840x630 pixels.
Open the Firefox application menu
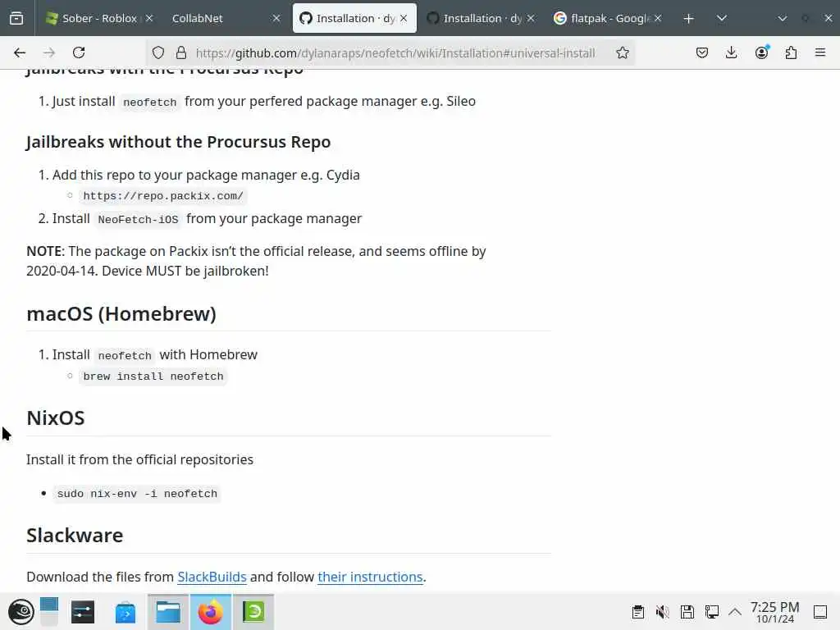(820, 52)
